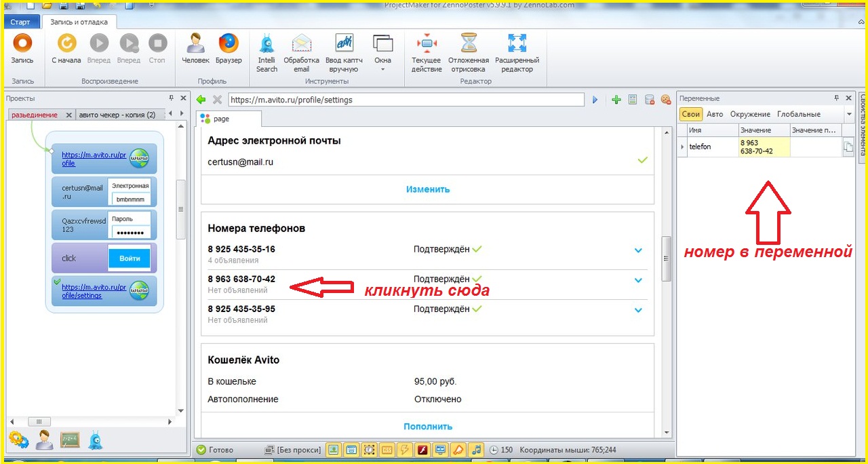Screen dimensions: 868x464
Task: Close the разъединение project tab
Action: point(68,115)
